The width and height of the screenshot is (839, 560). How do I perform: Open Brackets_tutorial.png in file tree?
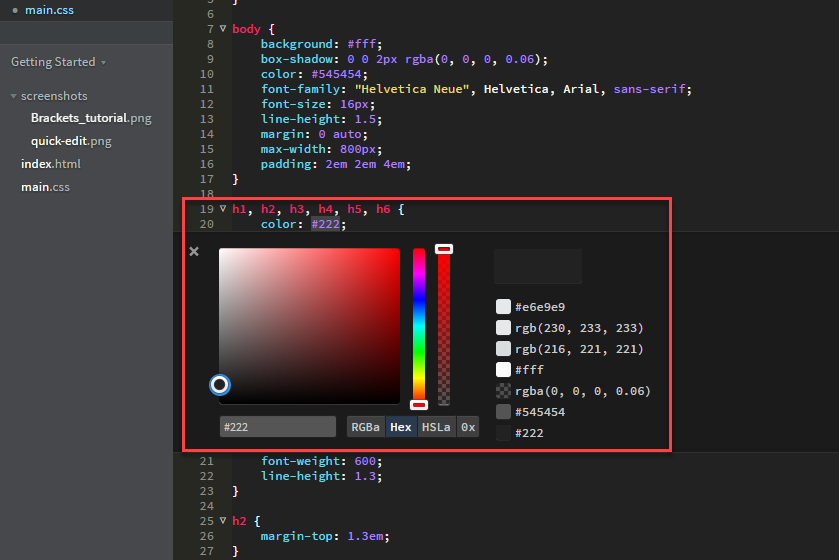coord(91,118)
